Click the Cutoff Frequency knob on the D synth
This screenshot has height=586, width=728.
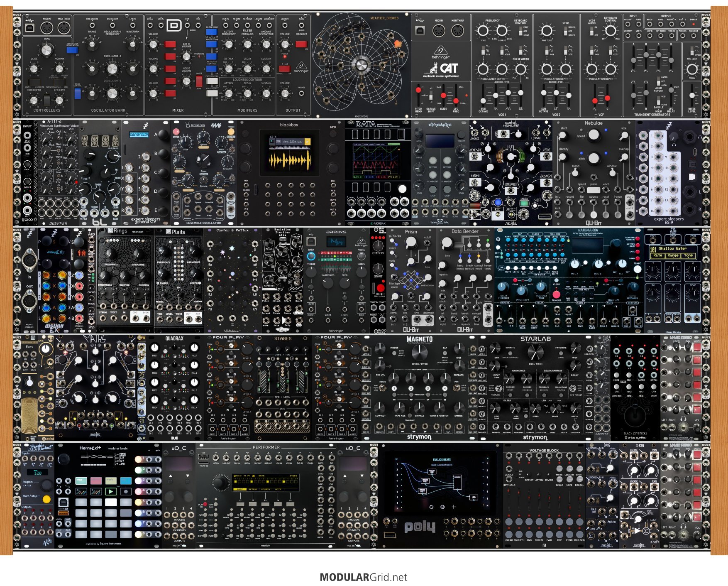[x=229, y=44]
